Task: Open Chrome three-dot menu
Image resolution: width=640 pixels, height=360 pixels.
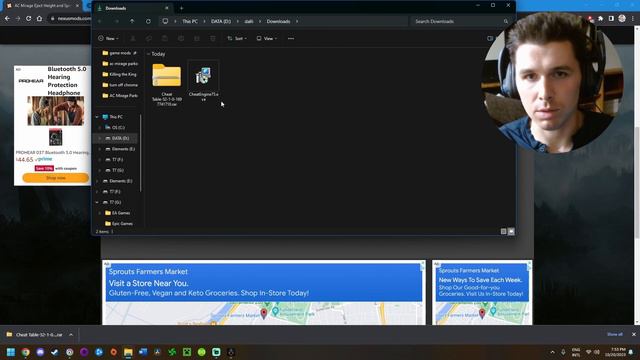Action: pos(633,18)
